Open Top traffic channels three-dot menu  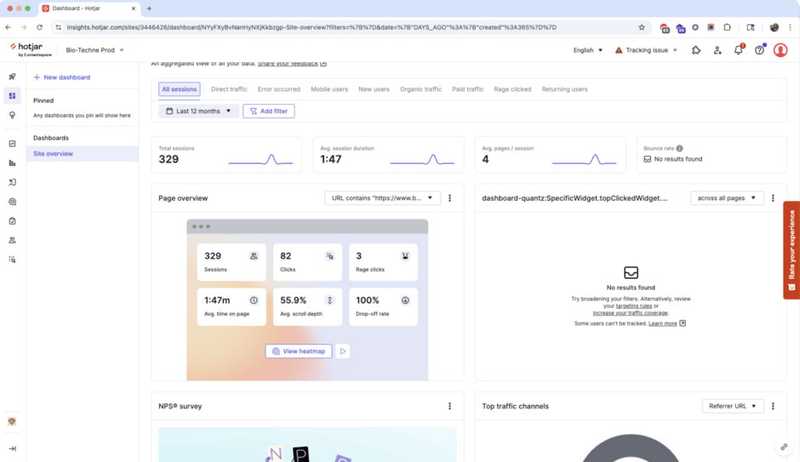[x=773, y=406]
